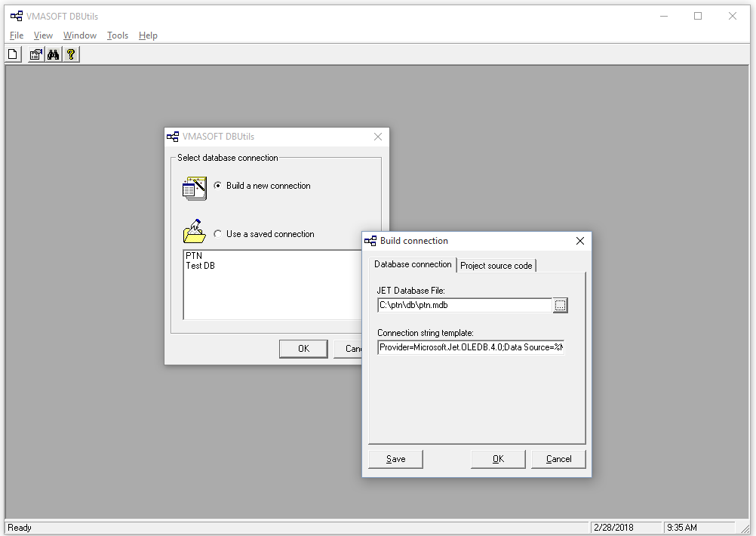Click Cancel in Build connection dialog
Image resolution: width=756 pixels, height=536 pixels.
coord(558,459)
